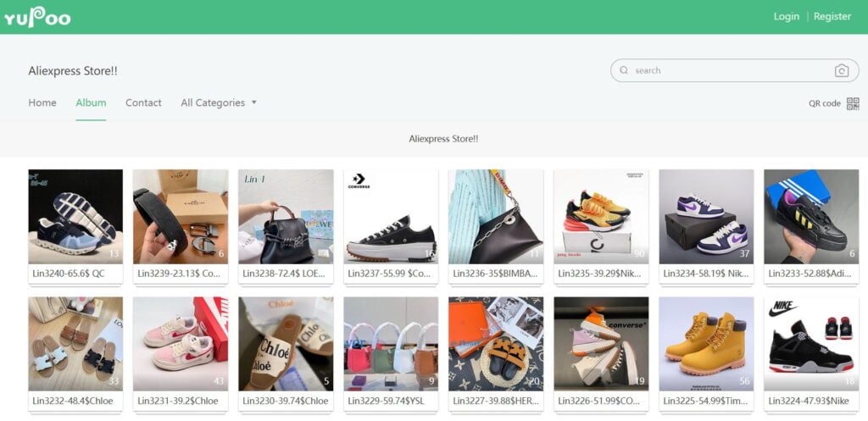Open the Contact tab
This screenshot has height=421, width=868.
[x=143, y=102]
